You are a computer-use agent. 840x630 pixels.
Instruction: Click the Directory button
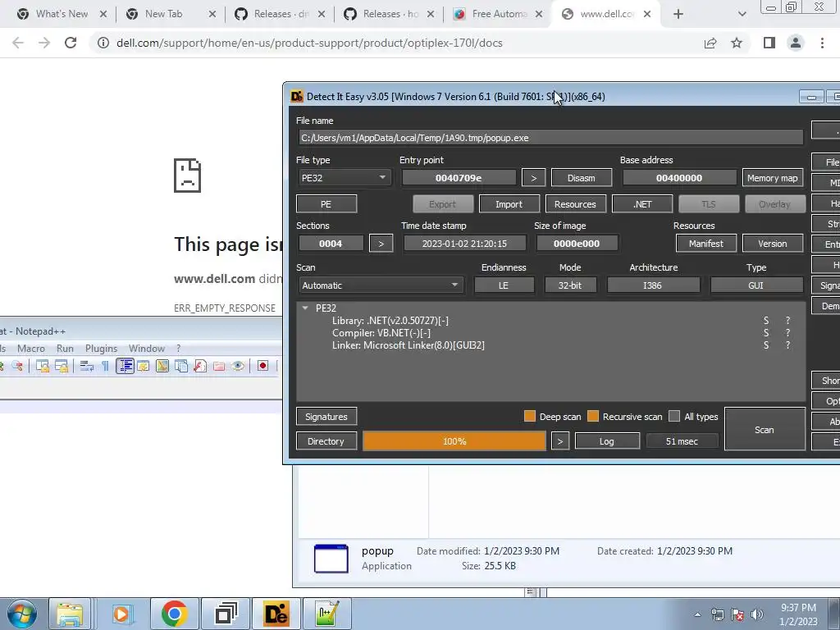click(326, 441)
